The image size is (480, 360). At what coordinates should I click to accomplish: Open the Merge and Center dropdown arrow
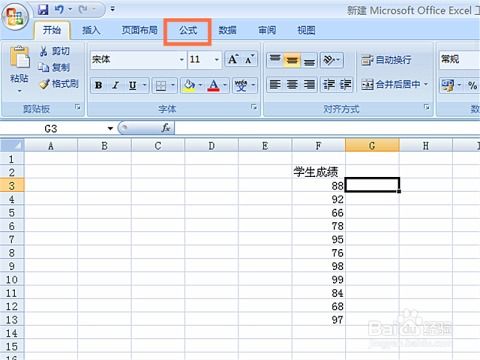(426, 84)
